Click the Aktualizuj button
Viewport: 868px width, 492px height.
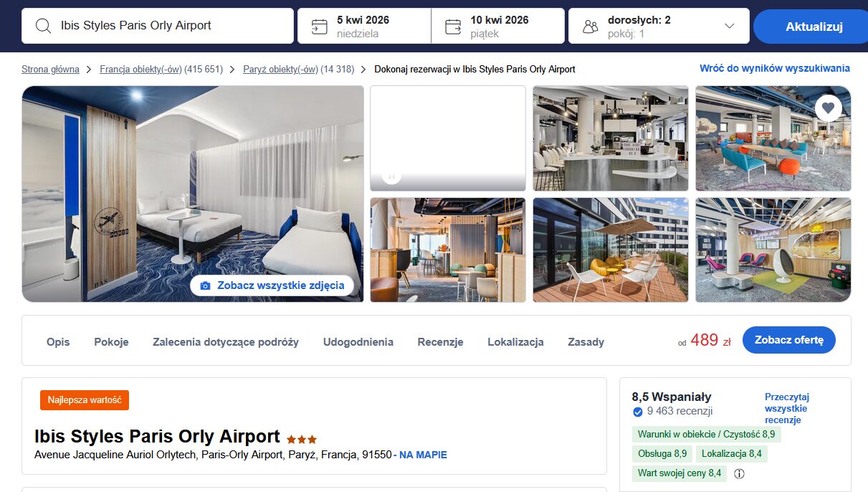click(813, 27)
